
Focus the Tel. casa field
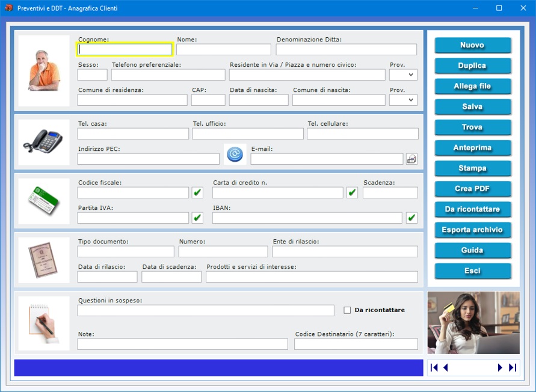[x=133, y=133]
